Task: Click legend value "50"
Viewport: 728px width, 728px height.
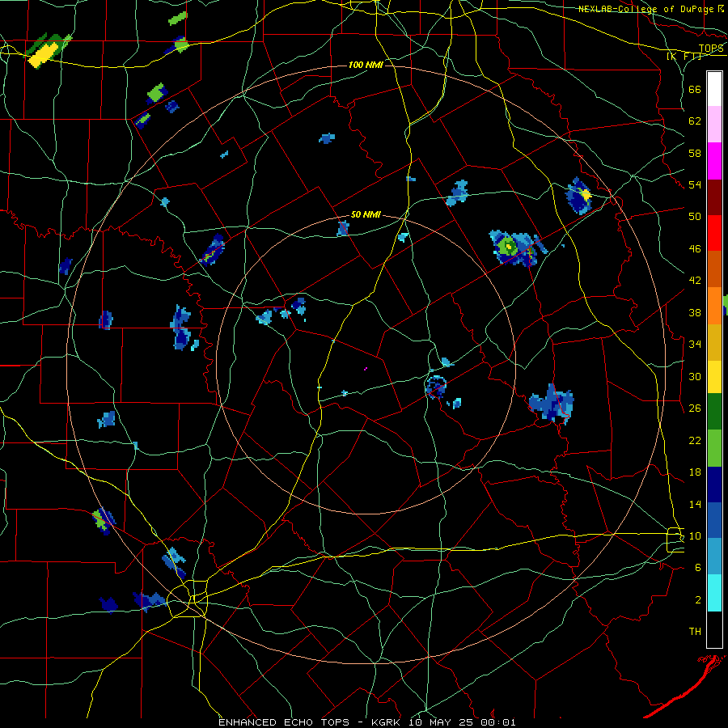Action: pyautogui.click(x=695, y=217)
